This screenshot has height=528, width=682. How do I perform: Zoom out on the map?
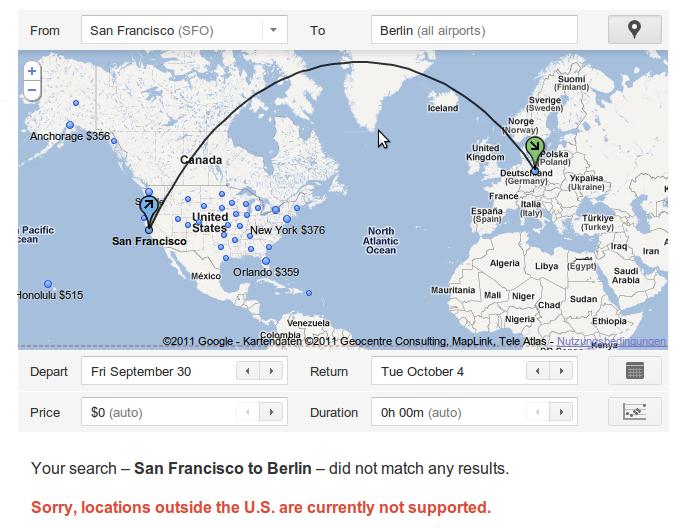32,90
